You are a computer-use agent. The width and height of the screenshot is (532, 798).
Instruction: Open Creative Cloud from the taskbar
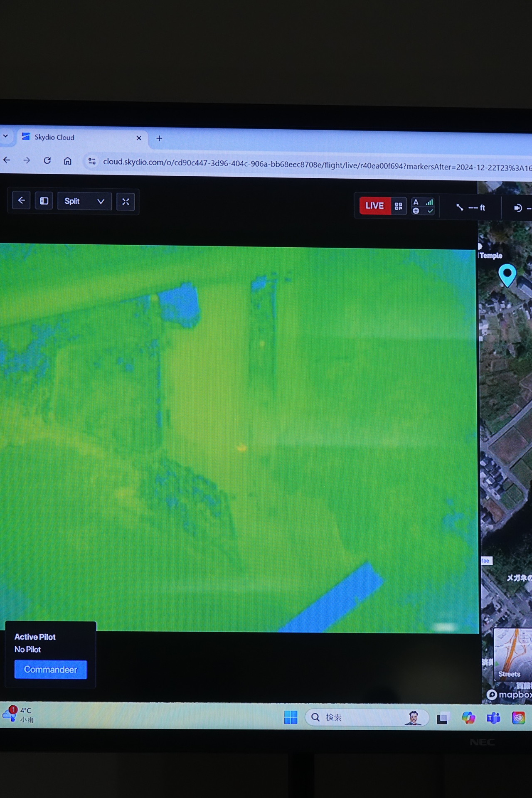click(518, 718)
